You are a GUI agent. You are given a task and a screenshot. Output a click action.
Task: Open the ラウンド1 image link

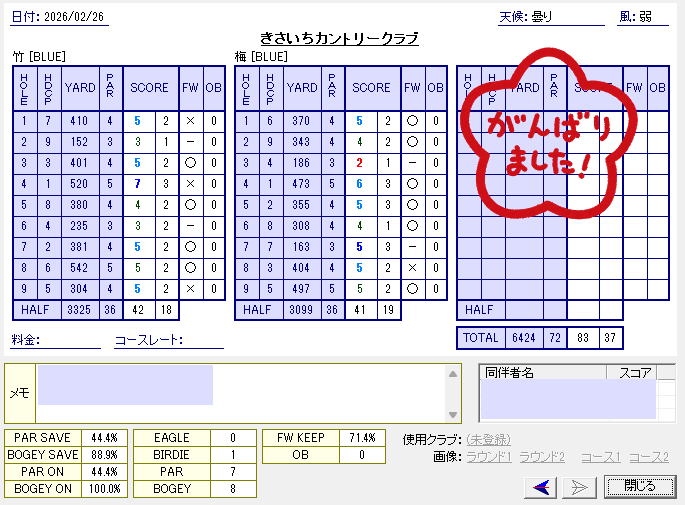(490, 457)
